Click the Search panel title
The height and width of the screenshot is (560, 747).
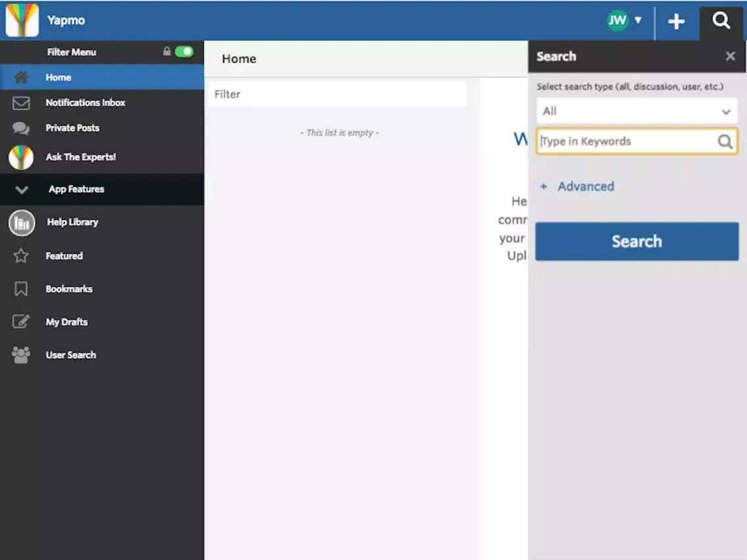556,56
